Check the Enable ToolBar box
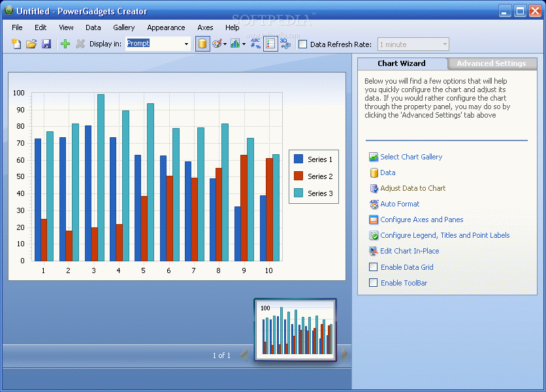 tap(374, 283)
